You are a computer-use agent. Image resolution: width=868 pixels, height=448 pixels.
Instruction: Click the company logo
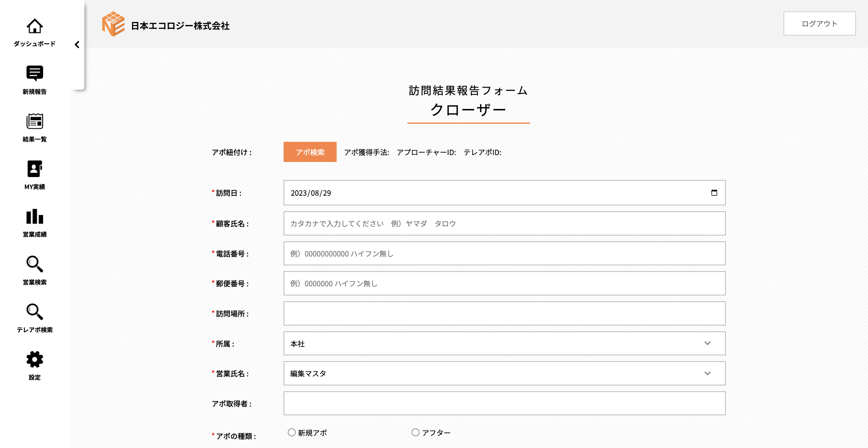point(113,24)
